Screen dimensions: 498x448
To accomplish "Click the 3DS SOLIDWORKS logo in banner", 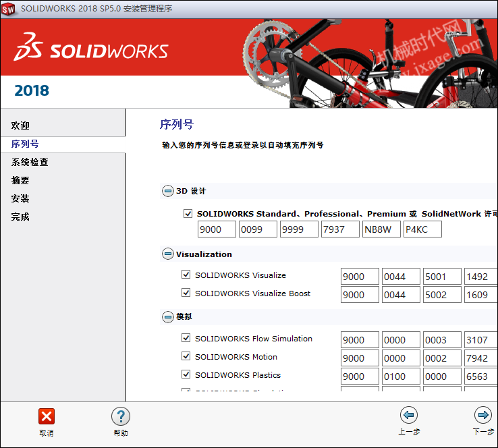I will click(91, 47).
